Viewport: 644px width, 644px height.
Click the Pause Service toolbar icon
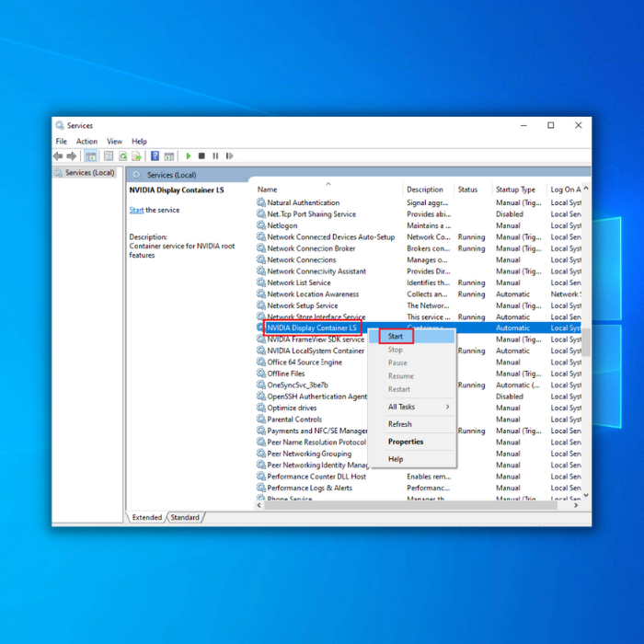coord(215,156)
